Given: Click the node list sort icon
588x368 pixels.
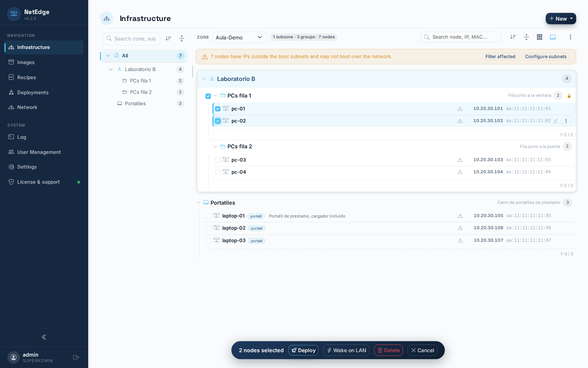Looking at the screenshot, I should coord(513,37).
